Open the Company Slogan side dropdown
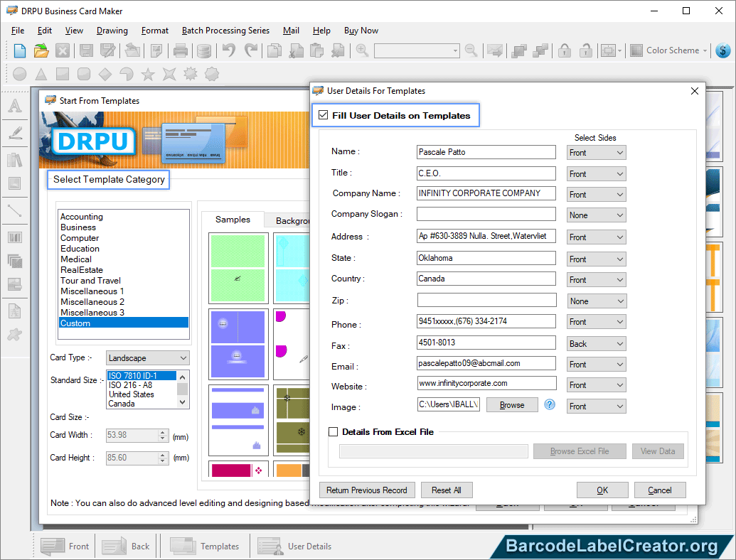Screen dimensions: 736x560 click(x=596, y=215)
